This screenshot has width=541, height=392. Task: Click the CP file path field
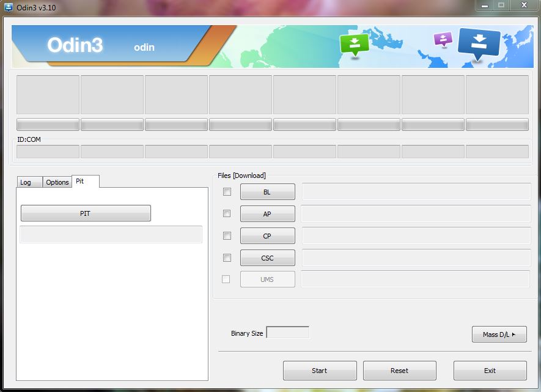(416, 235)
